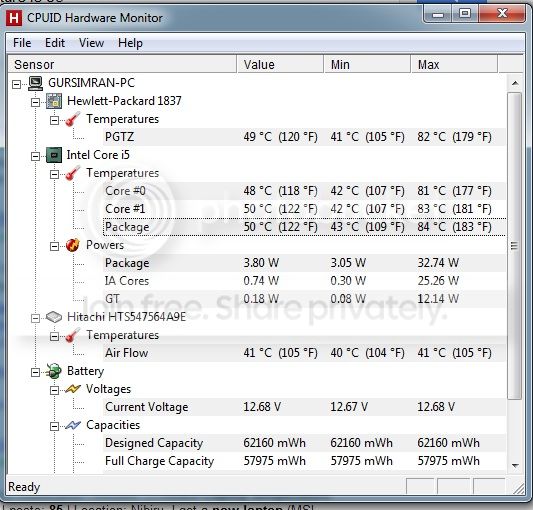Collapse the GURSIMRAN-PC root node
This screenshot has width=533, height=510.
click(16, 84)
